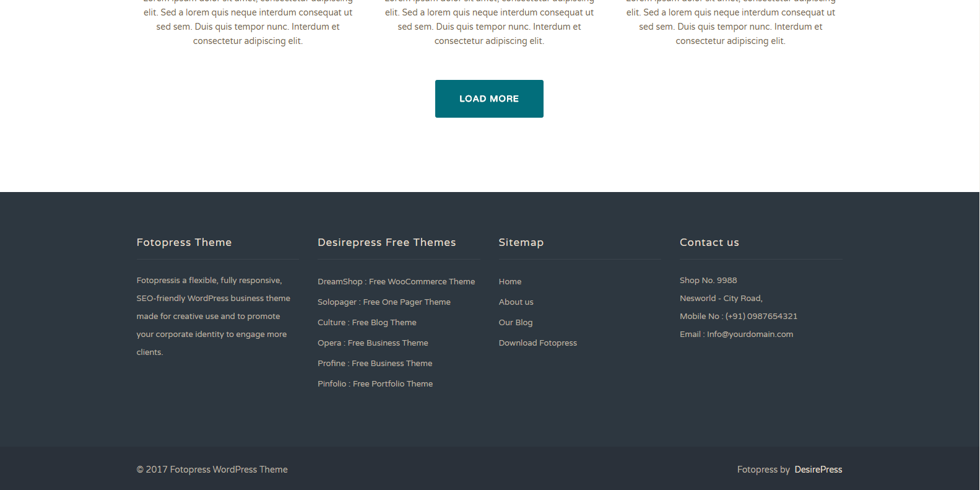
Task: Click the mobile number (+91) 0987654321
Action: click(761, 316)
